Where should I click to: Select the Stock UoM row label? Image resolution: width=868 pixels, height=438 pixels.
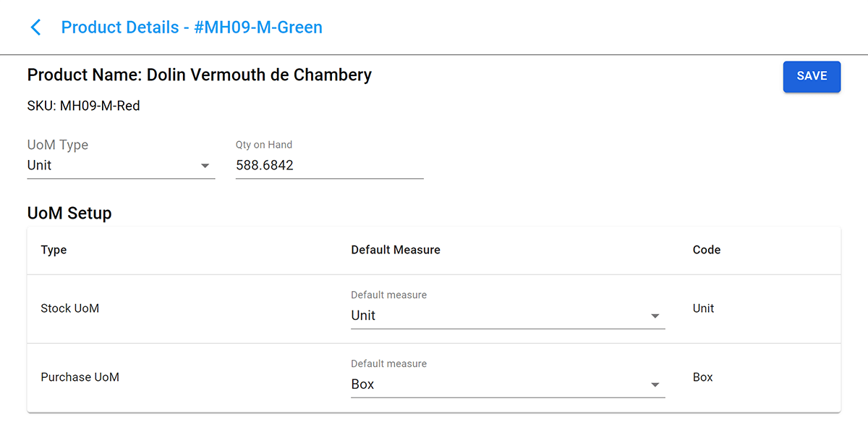(x=70, y=308)
